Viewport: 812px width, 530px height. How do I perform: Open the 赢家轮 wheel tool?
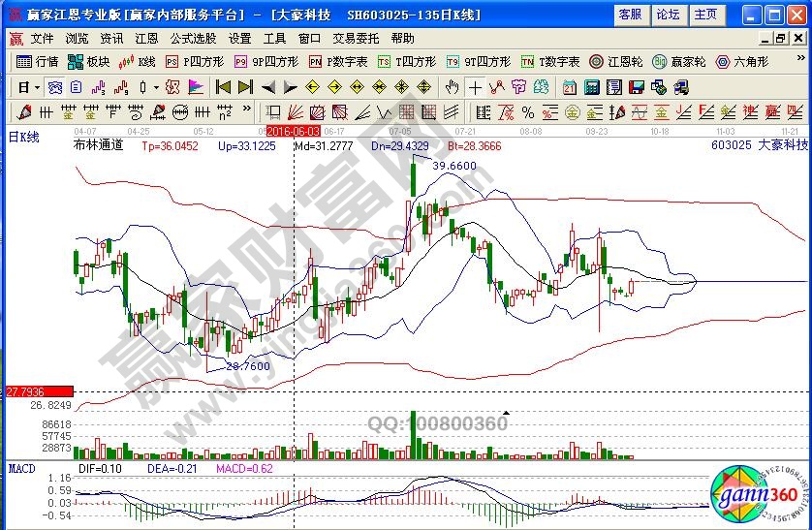pos(679,62)
